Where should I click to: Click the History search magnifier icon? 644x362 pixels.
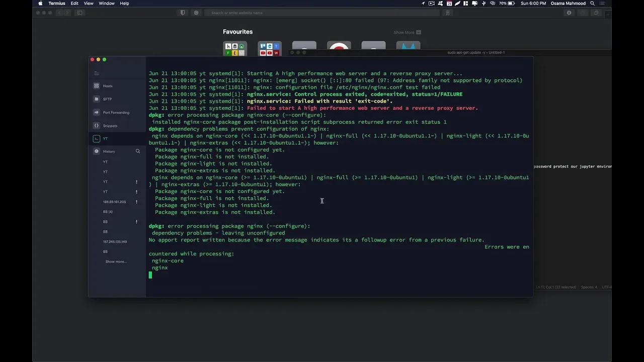137,151
